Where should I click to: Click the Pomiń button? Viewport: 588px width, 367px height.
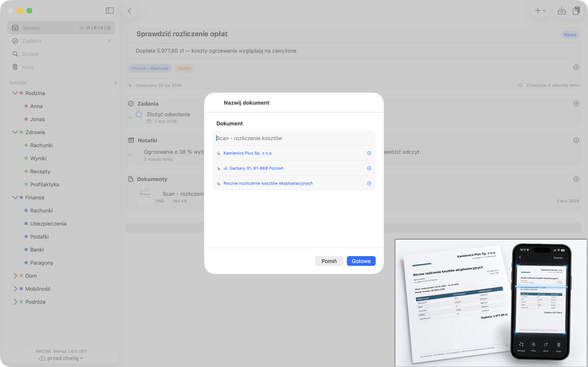click(329, 261)
